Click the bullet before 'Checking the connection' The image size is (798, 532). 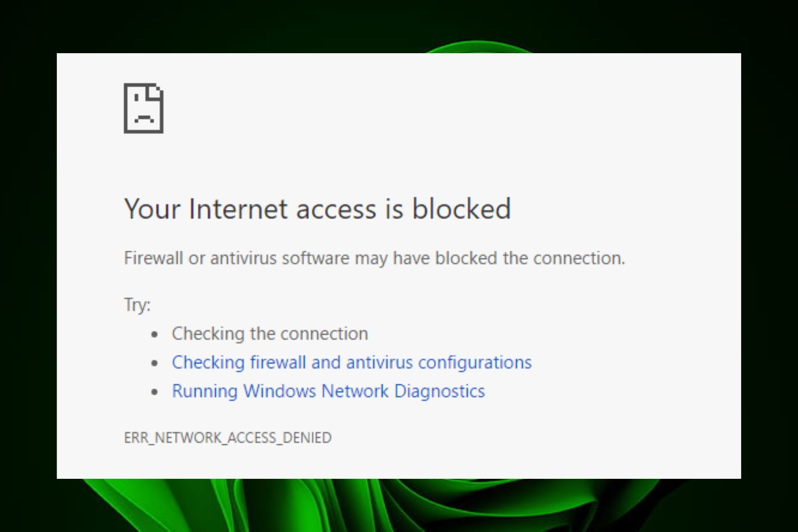(155, 334)
